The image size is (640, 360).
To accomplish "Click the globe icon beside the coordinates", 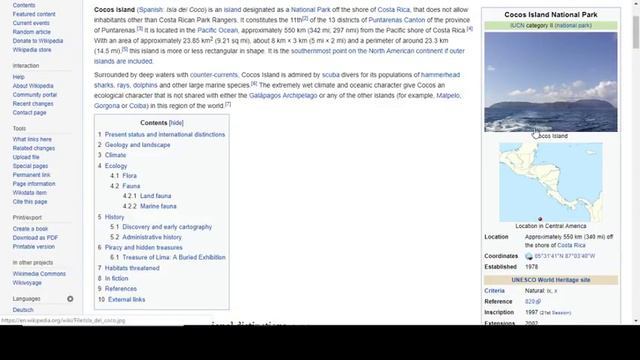I will pos(529,256).
